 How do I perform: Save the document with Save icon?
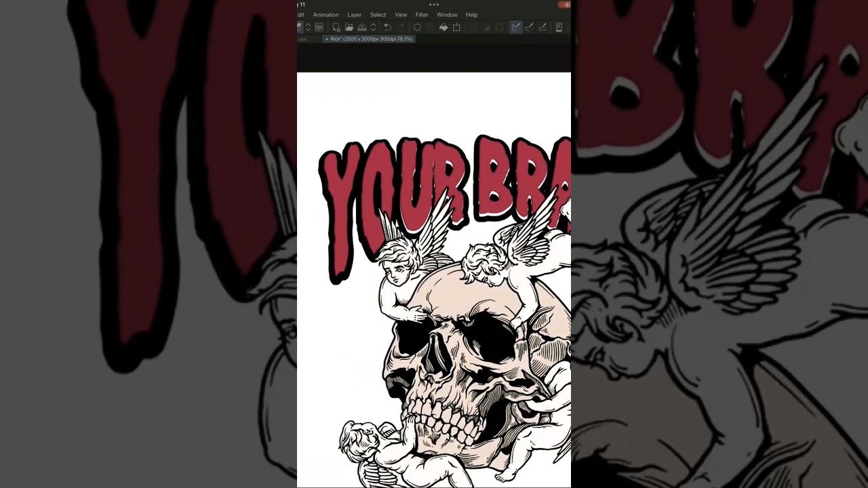pyautogui.click(x=362, y=27)
